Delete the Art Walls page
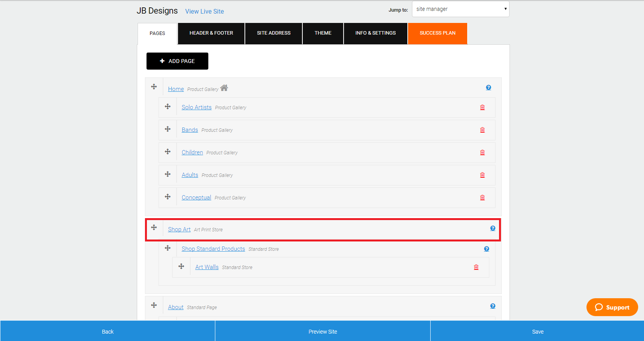This screenshot has height=341, width=644. 476,267
